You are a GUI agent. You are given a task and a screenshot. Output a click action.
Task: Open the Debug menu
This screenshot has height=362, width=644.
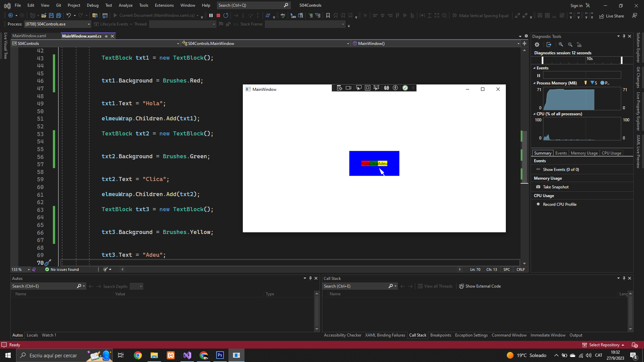[93, 5]
